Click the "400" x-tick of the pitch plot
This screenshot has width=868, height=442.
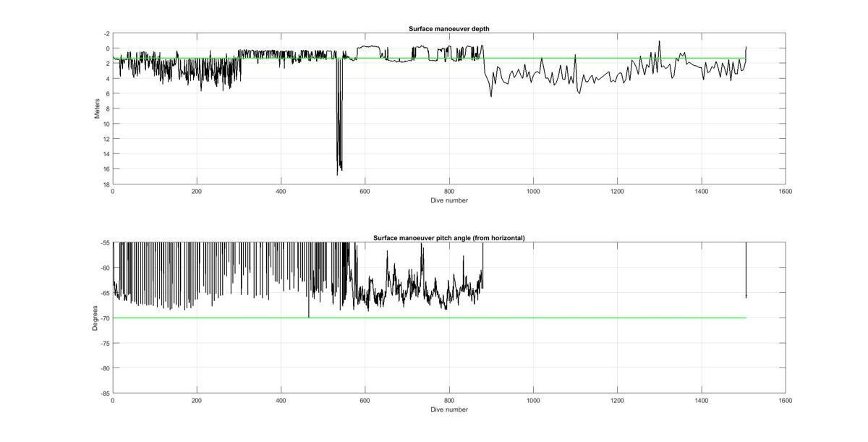(x=281, y=401)
